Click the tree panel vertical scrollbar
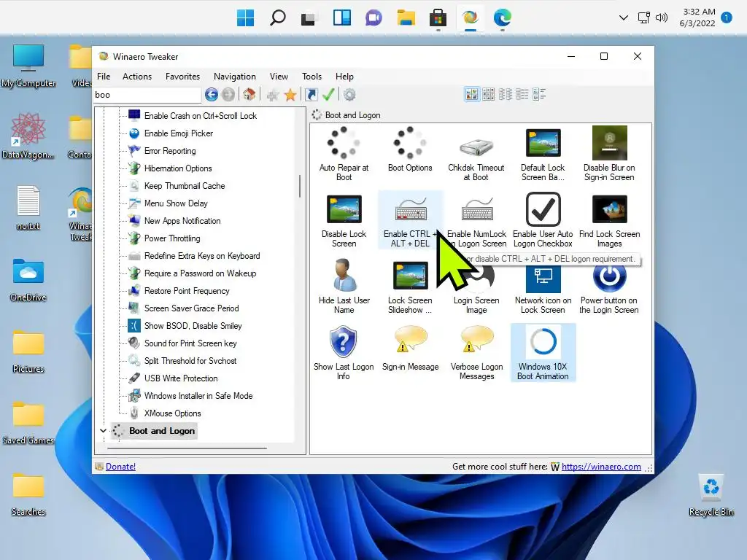Image resolution: width=747 pixels, height=560 pixels. tap(300, 186)
